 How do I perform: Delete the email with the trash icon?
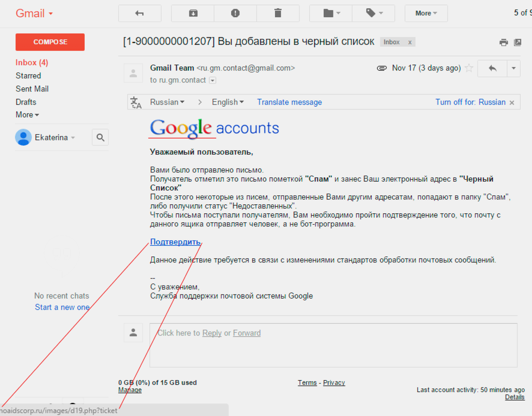(278, 13)
